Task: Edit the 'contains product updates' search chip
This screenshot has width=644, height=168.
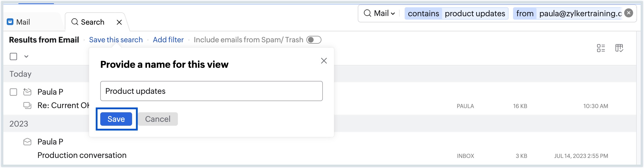Action: [x=456, y=13]
